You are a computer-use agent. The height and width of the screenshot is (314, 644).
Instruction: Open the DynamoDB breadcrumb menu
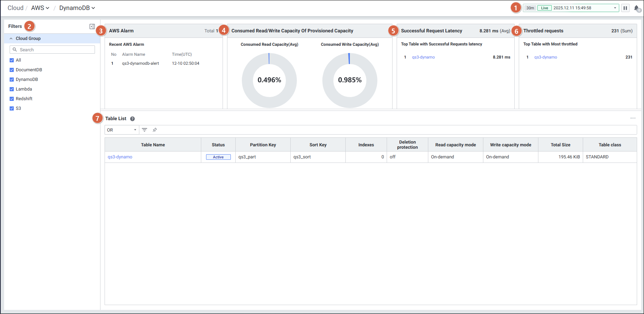tap(77, 8)
